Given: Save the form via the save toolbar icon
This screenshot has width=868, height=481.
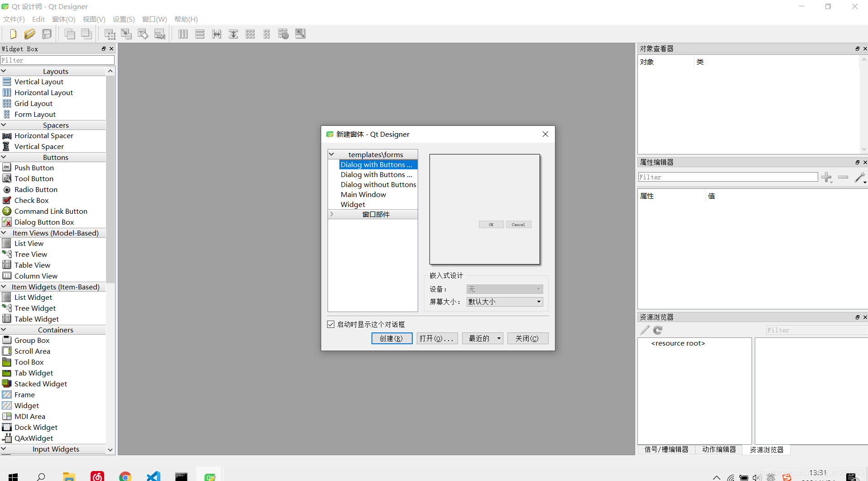Looking at the screenshot, I should (47, 34).
